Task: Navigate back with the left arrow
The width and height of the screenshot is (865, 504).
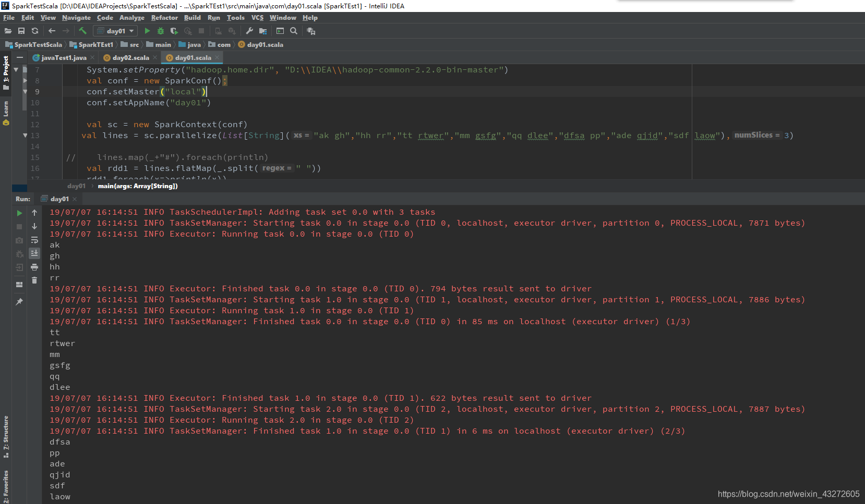Action: click(x=52, y=31)
